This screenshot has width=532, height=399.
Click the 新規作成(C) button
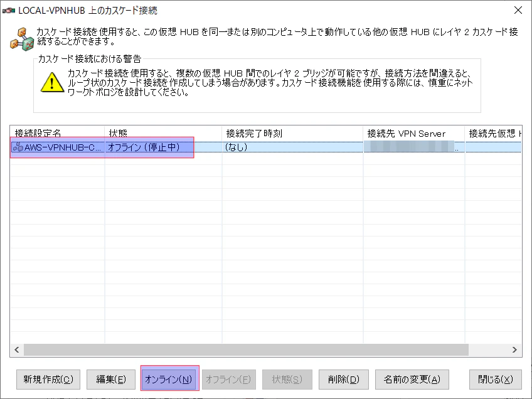coord(48,380)
